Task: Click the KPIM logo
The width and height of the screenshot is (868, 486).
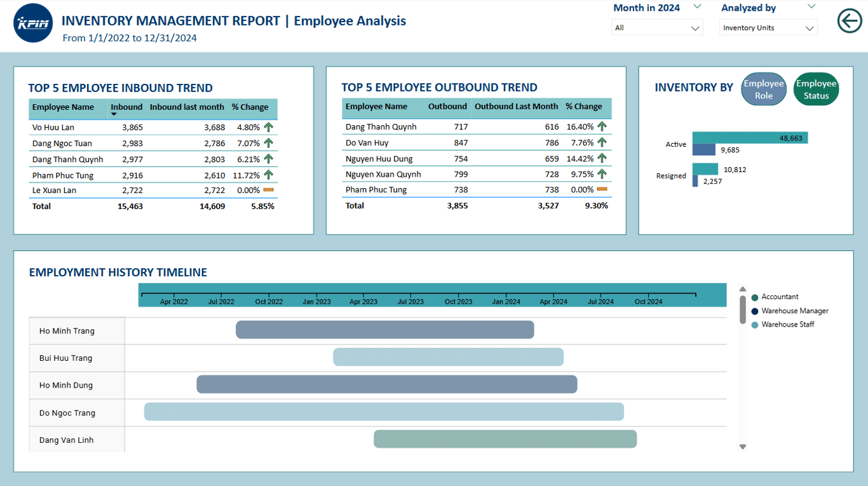Action: pyautogui.click(x=32, y=23)
